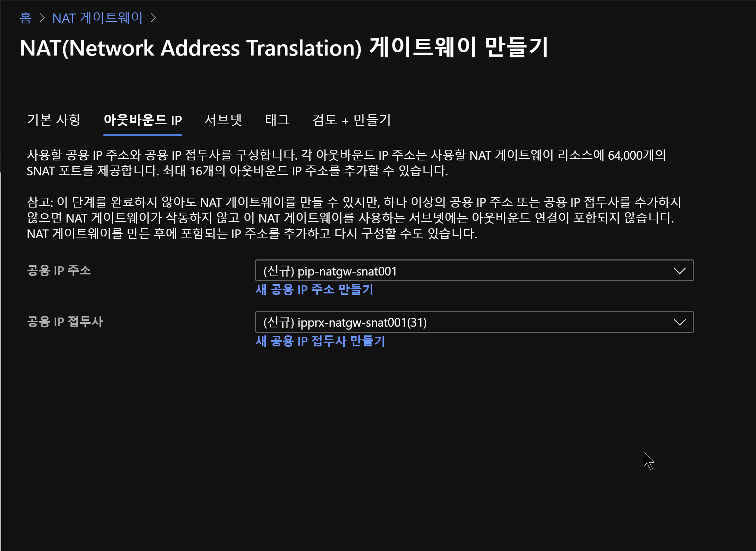Screen dimensions: 756x551
Task: Click the 공용 IP 접두사 field label
Action: pos(65,322)
